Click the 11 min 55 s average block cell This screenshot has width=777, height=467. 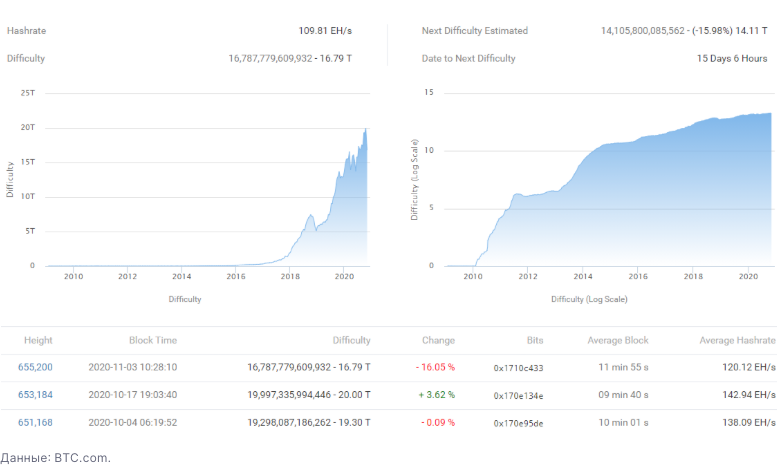[623, 367]
